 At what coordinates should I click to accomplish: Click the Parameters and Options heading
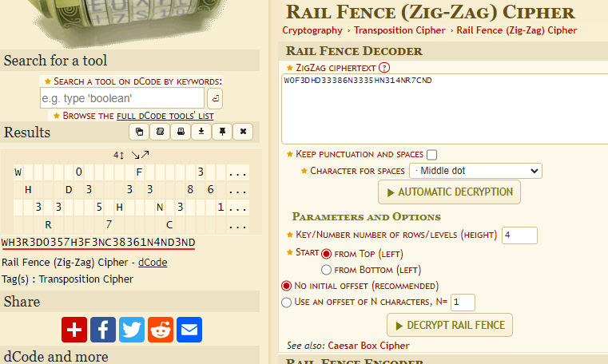tap(366, 217)
